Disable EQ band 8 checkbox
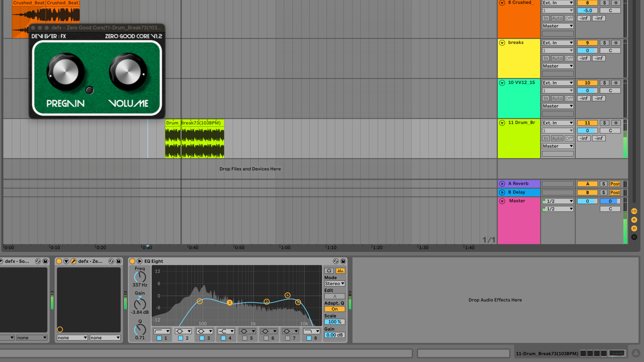The image size is (644, 362). tap(309, 338)
